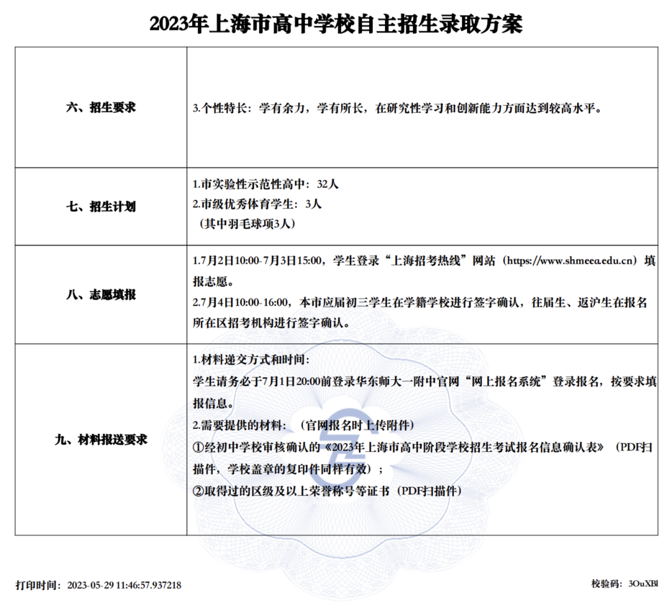Screen dimensions: 672x616
Task: Click the line starting 1.7月2日10:00-7月3日15:00
Action: (424, 261)
